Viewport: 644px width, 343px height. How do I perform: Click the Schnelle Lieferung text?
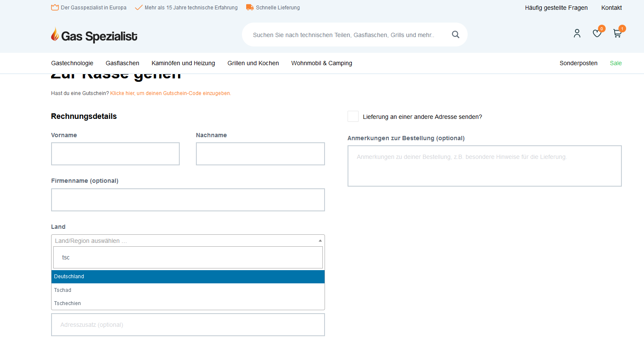coord(278,8)
